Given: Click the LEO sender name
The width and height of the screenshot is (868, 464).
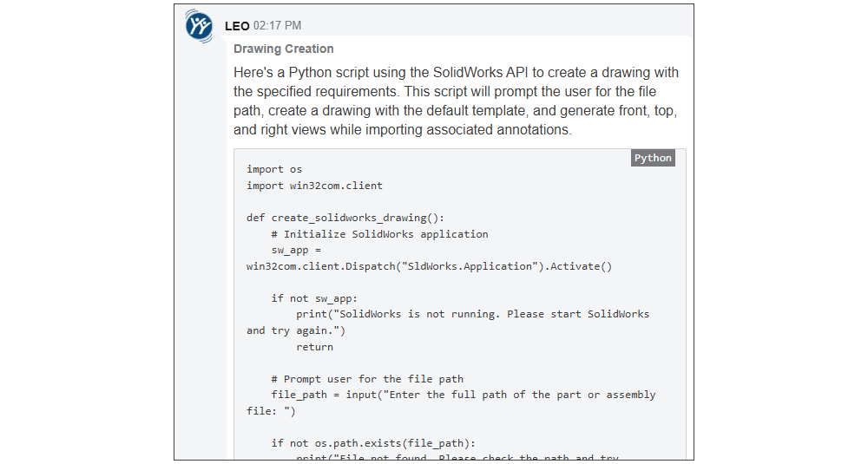Looking at the screenshot, I should 237,26.
